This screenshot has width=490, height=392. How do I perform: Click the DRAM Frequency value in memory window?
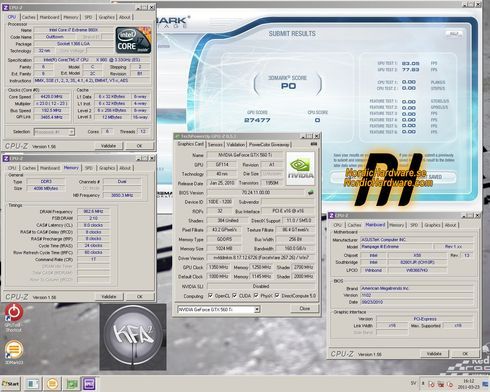[x=93, y=211]
